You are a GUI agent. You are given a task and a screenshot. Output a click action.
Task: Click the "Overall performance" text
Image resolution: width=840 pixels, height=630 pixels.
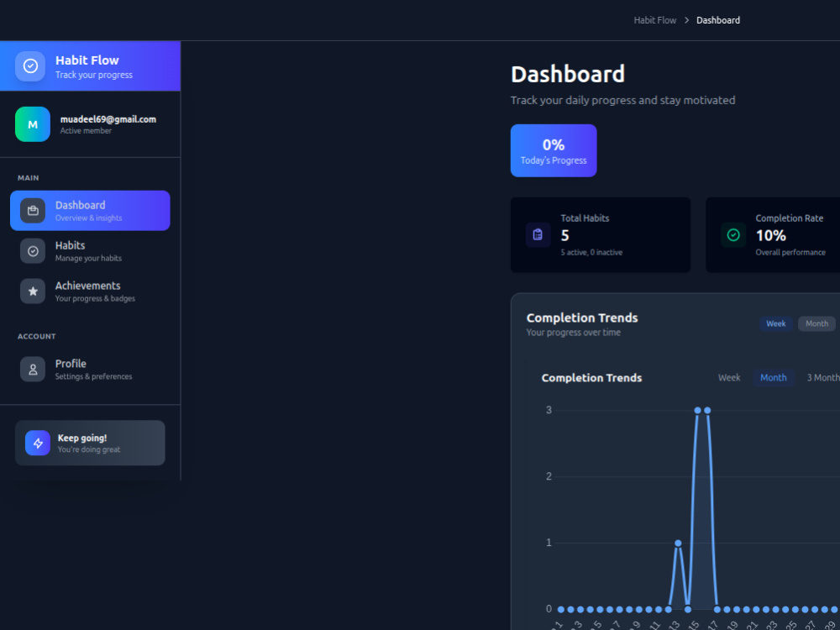pyautogui.click(x=790, y=252)
